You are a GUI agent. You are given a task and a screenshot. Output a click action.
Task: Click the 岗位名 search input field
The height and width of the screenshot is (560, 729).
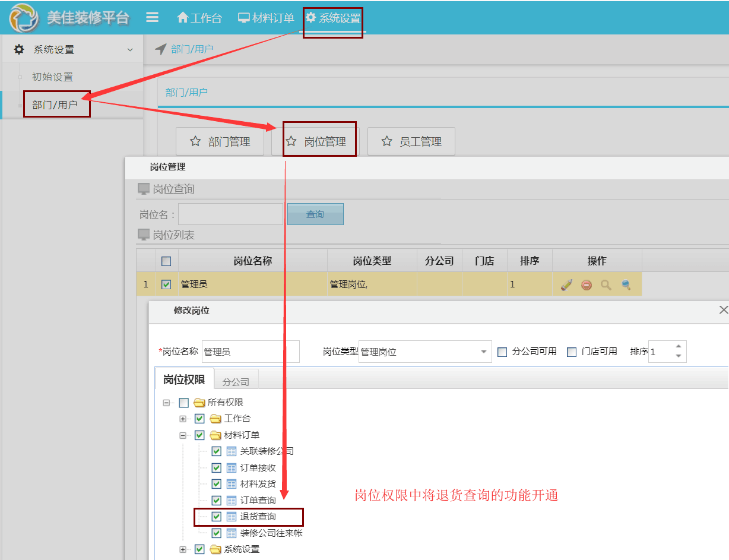click(230, 214)
